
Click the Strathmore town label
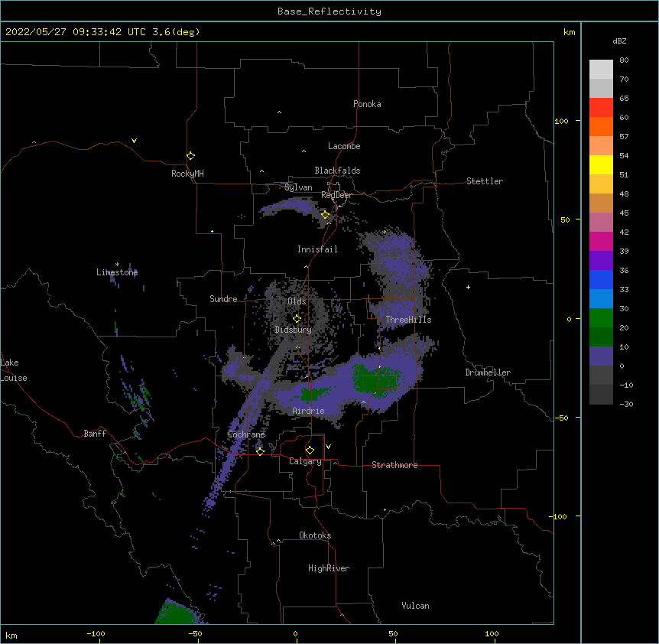click(x=394, y=465)
